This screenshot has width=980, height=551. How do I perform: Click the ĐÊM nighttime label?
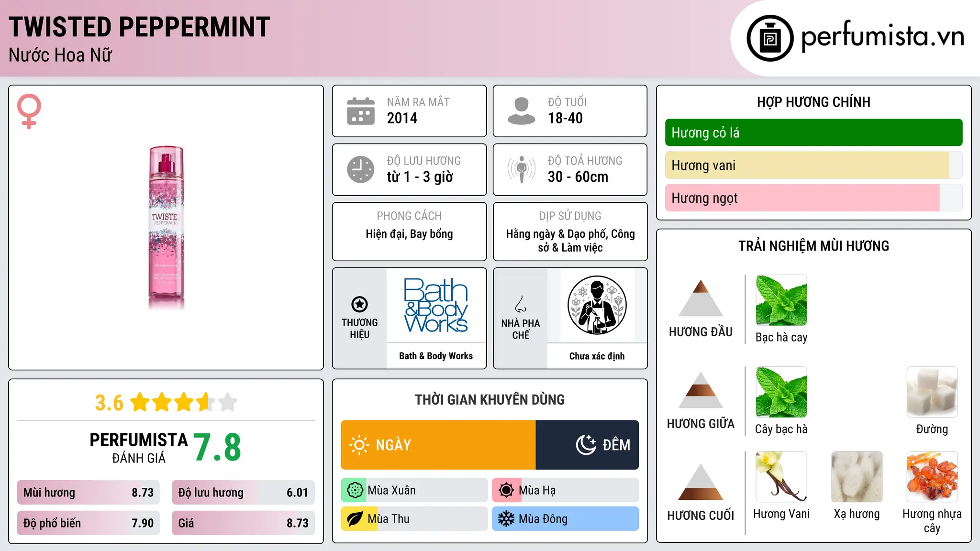tap(616, 445)
